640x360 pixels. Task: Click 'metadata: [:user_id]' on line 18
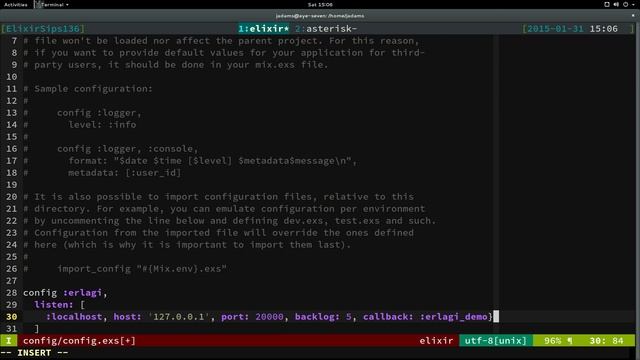(124, 173)
